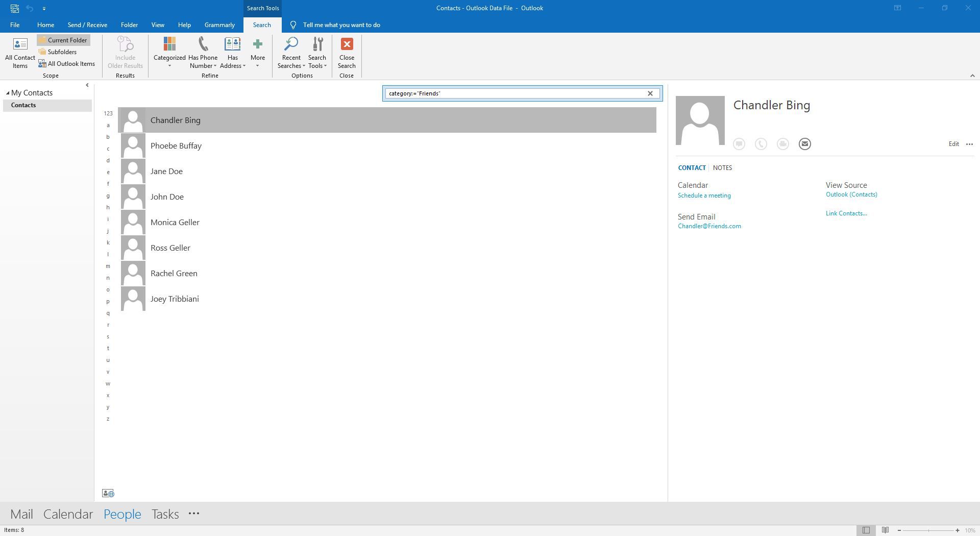Select the Monica Geller contact
The height and width of the screenshot is (536, 980).
[388, 222]
